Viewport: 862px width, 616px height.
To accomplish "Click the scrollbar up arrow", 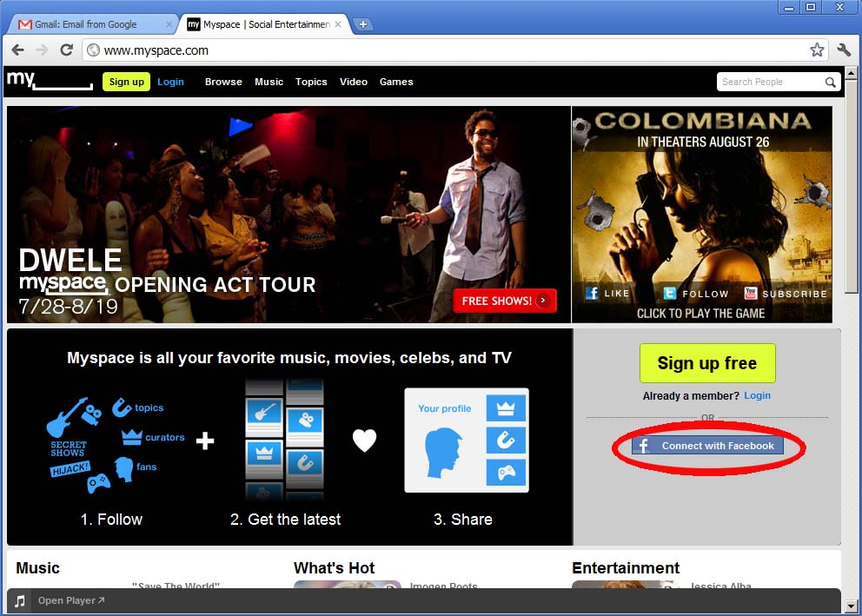I will [851, 73].
